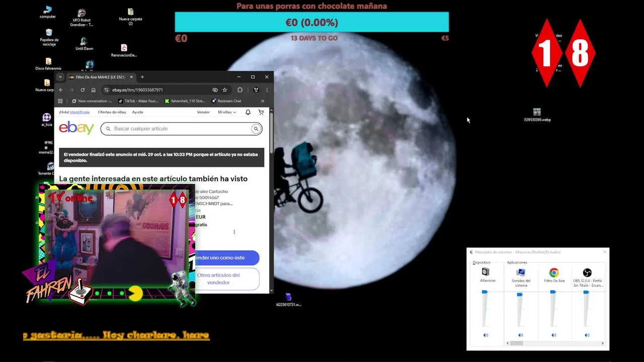644x362 pixels.
Task: Submit search with magnifier button
Action: click(256, 129)
